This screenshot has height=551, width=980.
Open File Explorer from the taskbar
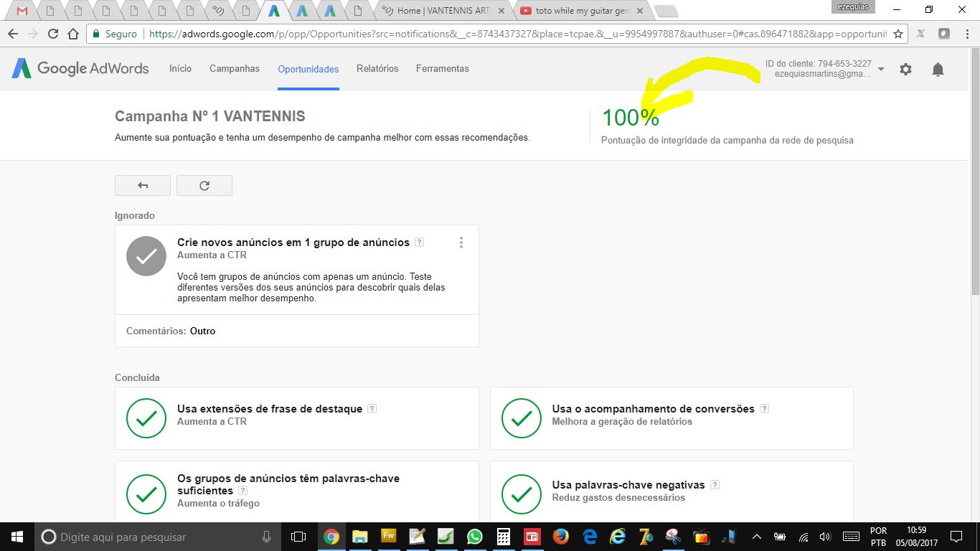click(359, 537)
